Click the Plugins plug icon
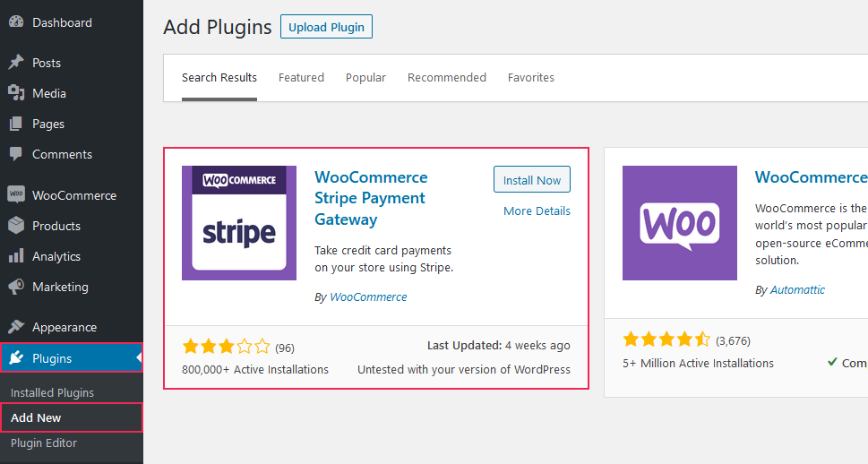 pyautogui.click(x=16, y=357)
